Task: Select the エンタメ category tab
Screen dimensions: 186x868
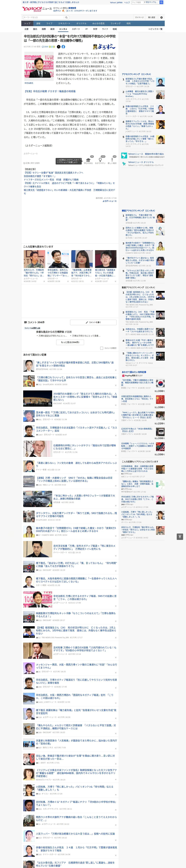Action: pyautogui.click(x=63, y=29)
